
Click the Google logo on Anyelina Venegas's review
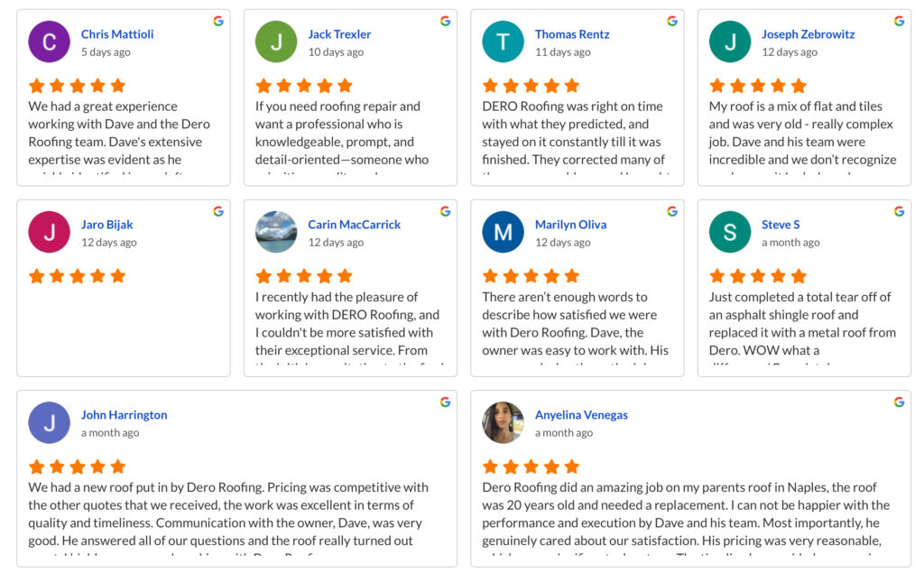(900, 402)
